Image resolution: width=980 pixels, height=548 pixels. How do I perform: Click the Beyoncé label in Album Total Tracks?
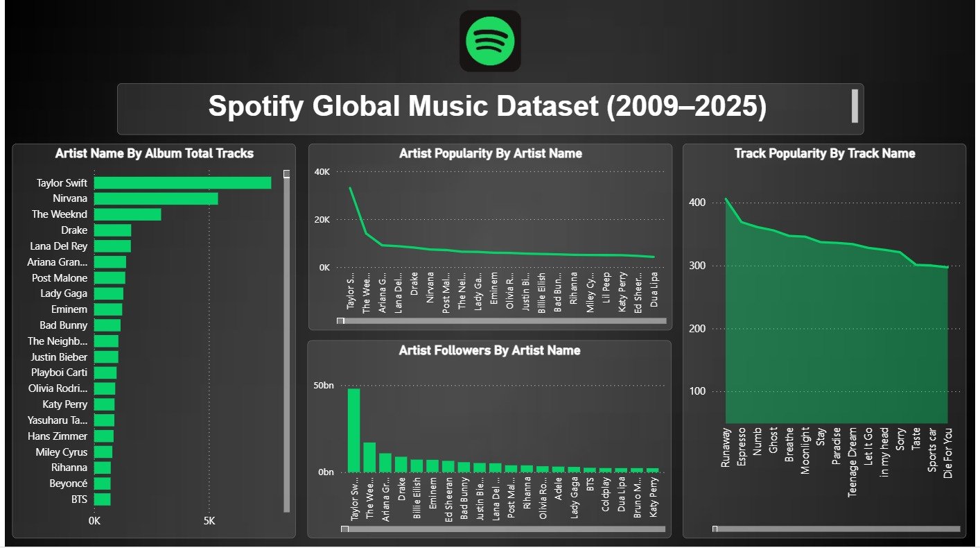click(69, 484)
